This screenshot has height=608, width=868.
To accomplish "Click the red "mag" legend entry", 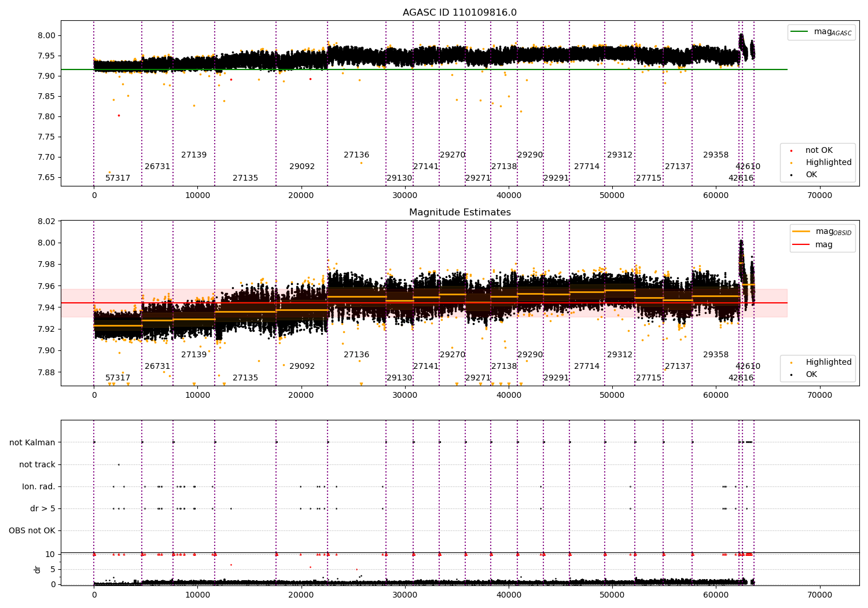I will pyautogui.click(x=824, y=245).
